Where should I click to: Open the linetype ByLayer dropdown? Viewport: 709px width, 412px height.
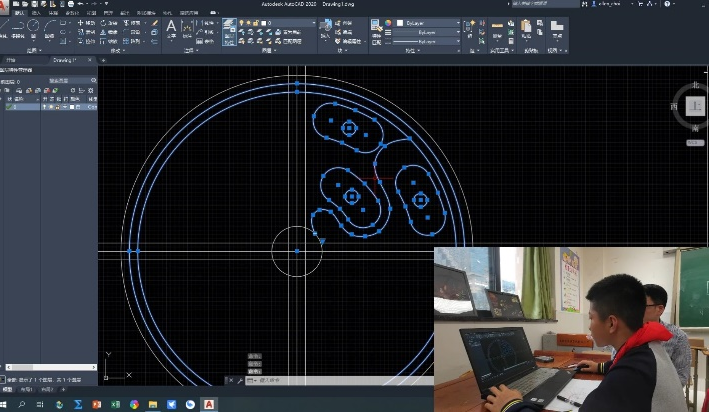pyautogui.click(x=427, y=41)
